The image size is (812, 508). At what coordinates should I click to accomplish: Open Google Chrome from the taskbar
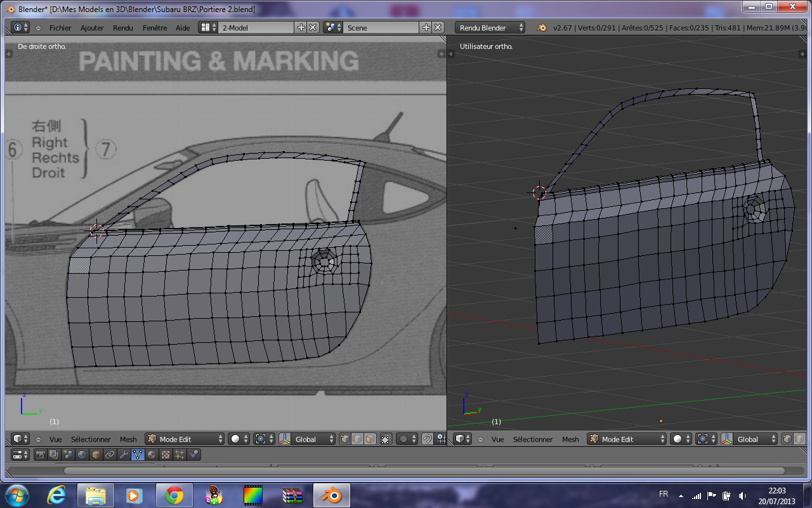(174, 495)
